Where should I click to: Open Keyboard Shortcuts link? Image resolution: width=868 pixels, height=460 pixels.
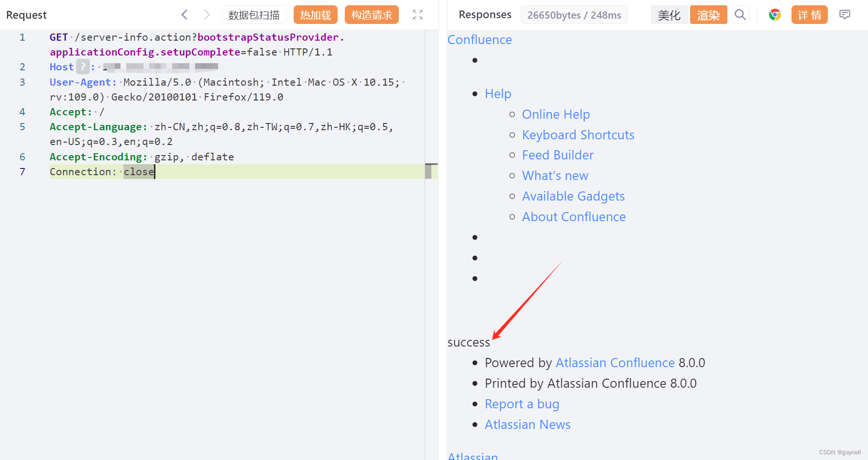578,135
